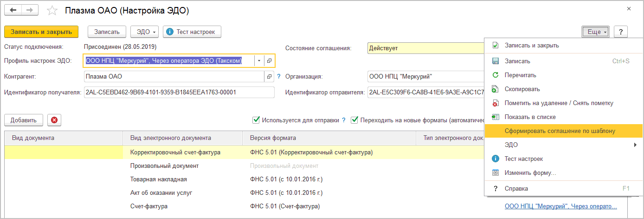Viewport: 644px width, 219px height.
Task: Toggle the Переходить на новые форматы checkbox
Action: click(355, 120)
